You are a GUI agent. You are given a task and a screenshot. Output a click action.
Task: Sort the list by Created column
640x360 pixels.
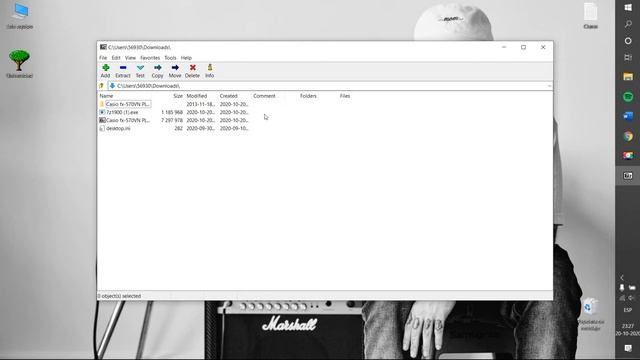tap(229, 96)
